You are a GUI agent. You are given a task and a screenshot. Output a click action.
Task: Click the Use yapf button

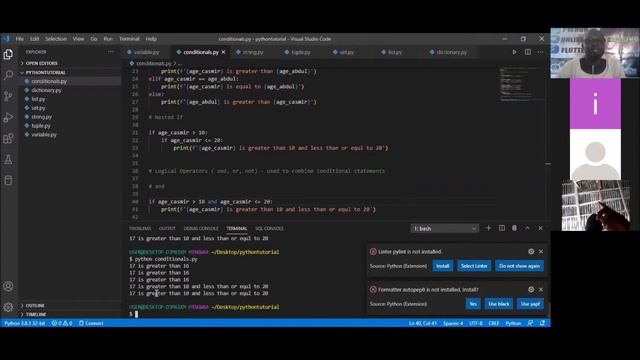pyautogui.click(x=530, y=304)
